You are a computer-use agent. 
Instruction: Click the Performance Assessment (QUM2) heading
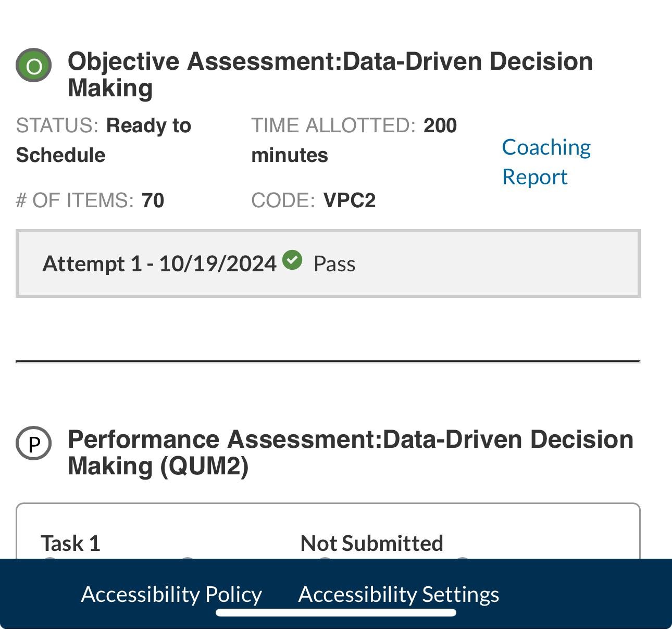point(350,452)
